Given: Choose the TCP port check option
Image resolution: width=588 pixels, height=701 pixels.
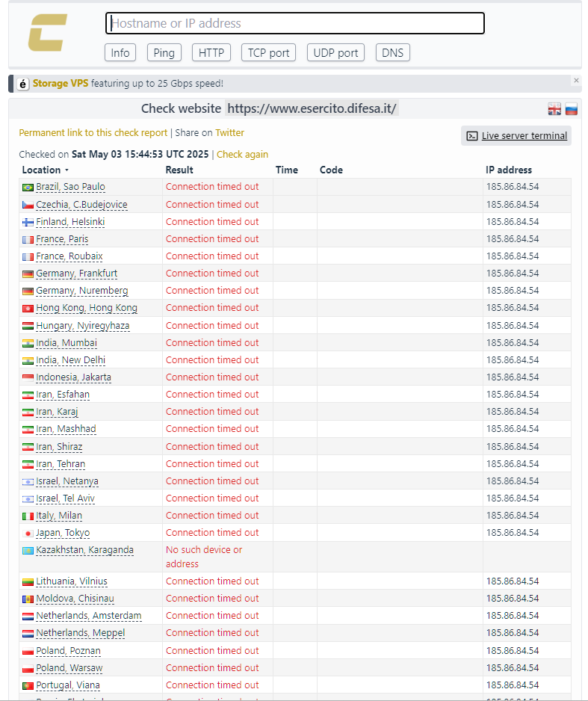Looking at the screenshot, I should [x=268, y=52].
